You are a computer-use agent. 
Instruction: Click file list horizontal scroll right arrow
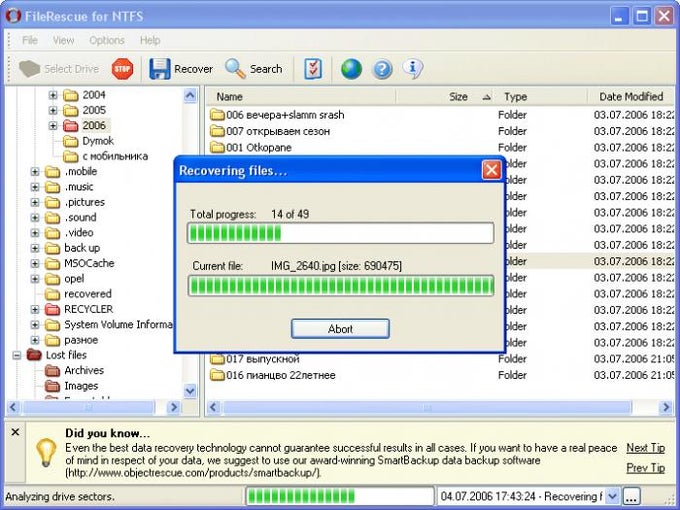pos(666,407)
